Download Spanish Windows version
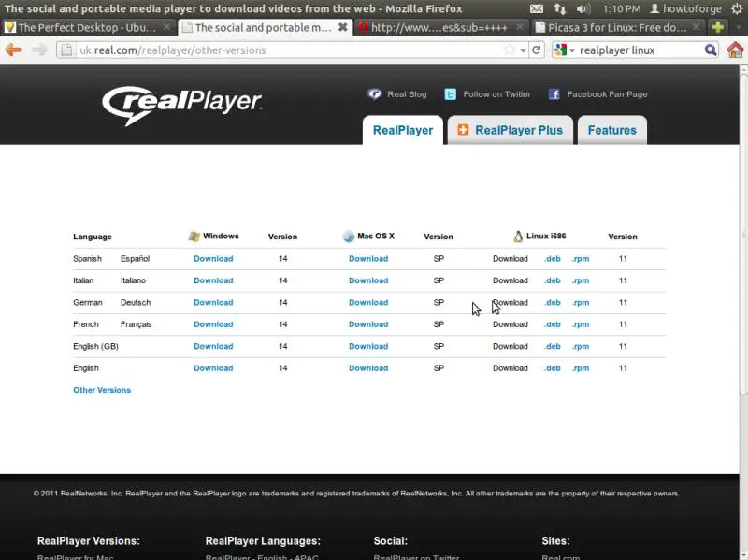Viewport: 748px width, 560px height. (x=213, y=259)
